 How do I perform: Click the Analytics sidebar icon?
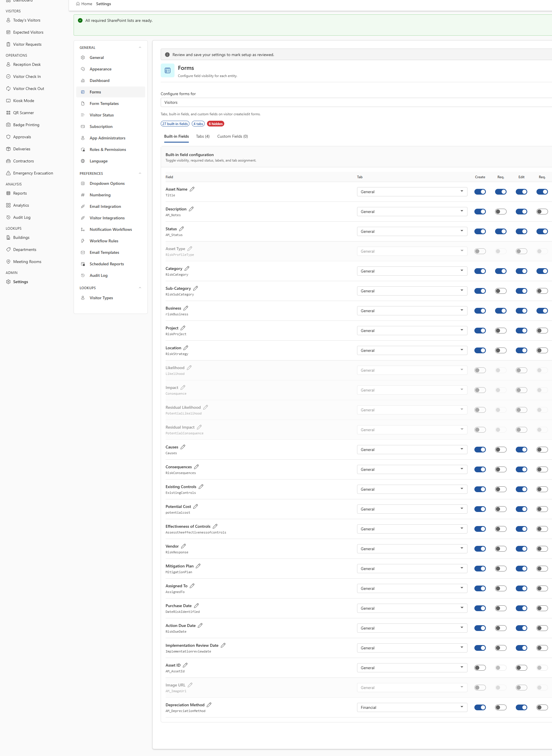click(8, 205)
